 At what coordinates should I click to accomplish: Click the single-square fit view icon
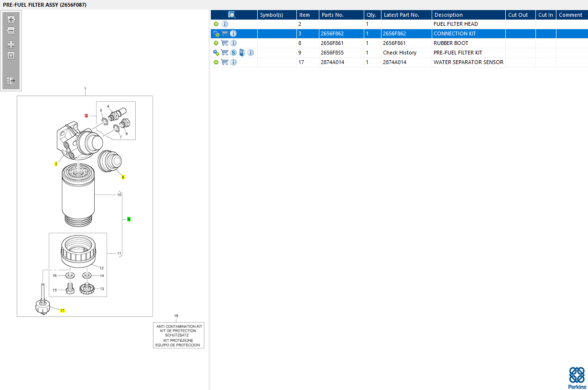11,55
